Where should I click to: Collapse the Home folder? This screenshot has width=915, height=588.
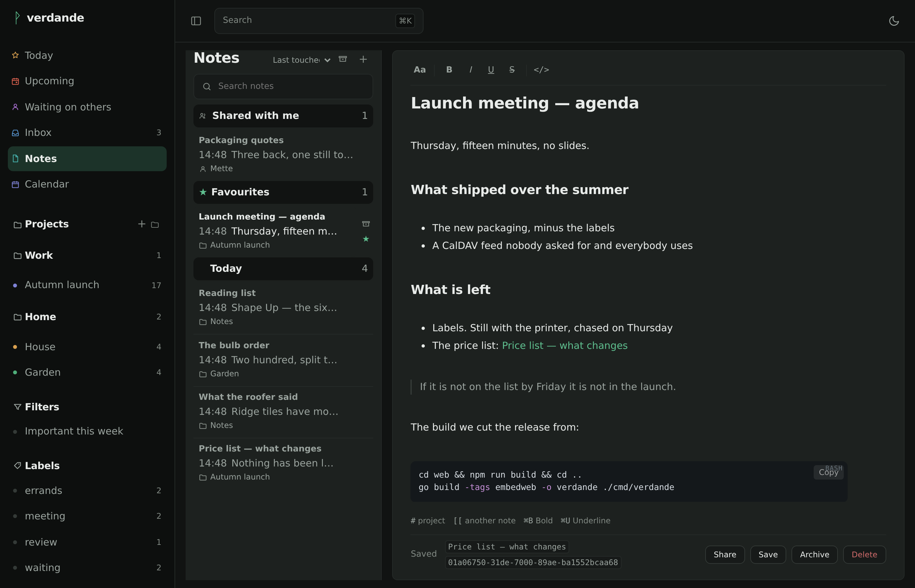[x=87, y=317]
